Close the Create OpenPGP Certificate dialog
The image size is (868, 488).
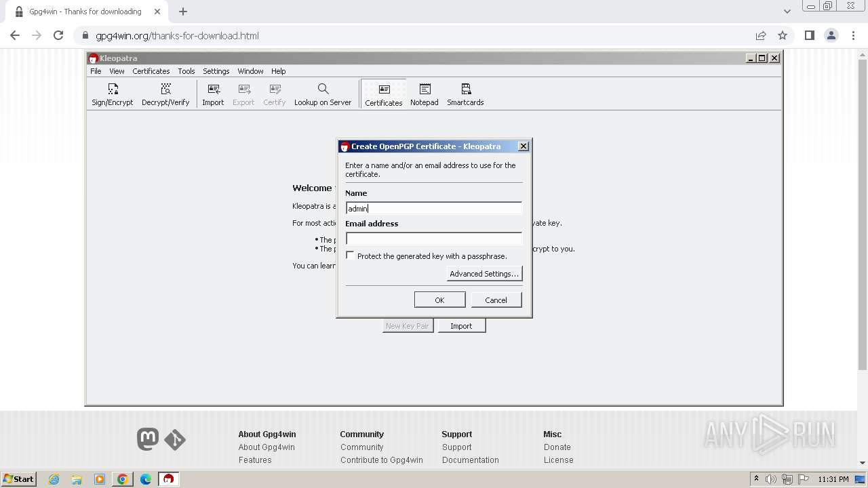(524, 146)
